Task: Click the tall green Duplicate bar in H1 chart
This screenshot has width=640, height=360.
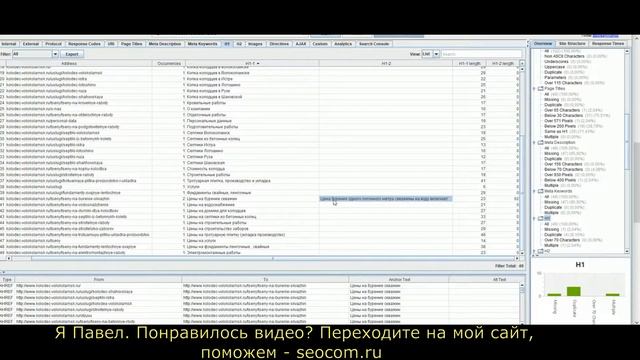Action: coord(573,291)
